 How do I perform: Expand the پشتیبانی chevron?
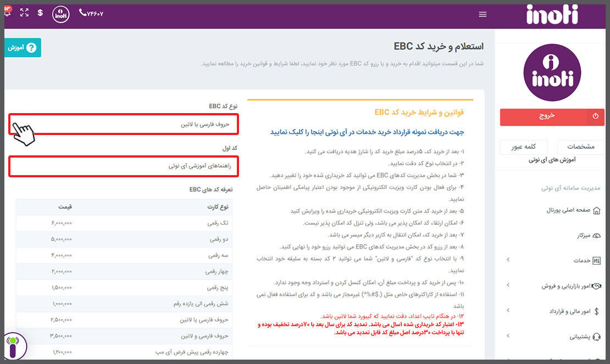coord(508,335)
